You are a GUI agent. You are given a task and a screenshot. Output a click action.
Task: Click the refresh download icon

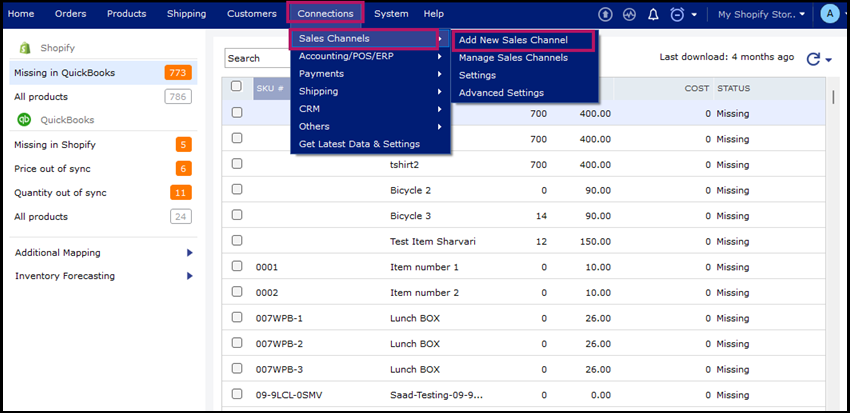813,59
